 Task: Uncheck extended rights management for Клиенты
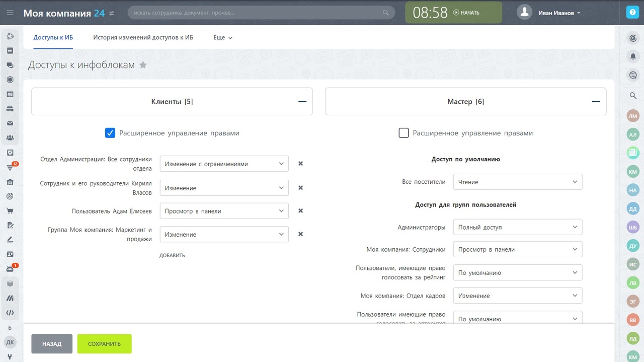tap(110, 133)
